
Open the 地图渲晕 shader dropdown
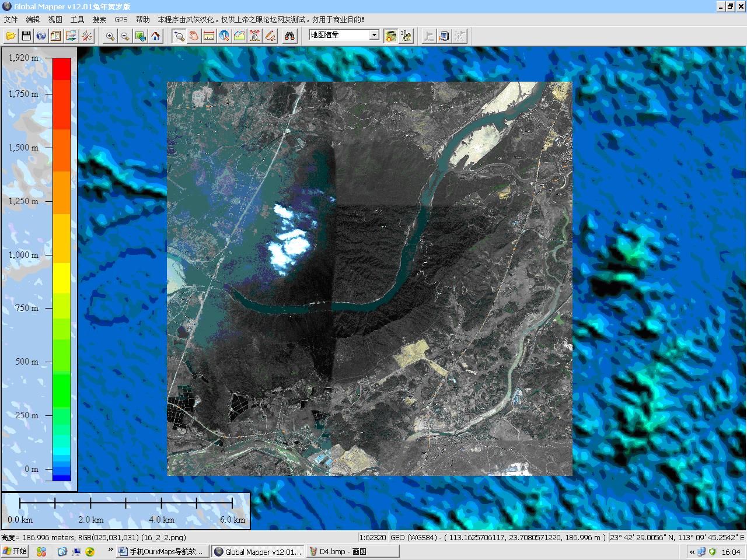[374, 35]
